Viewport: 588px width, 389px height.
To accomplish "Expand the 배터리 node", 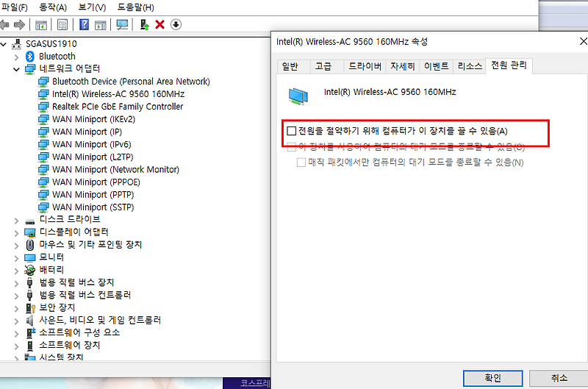I will click(x=16, y=271).
